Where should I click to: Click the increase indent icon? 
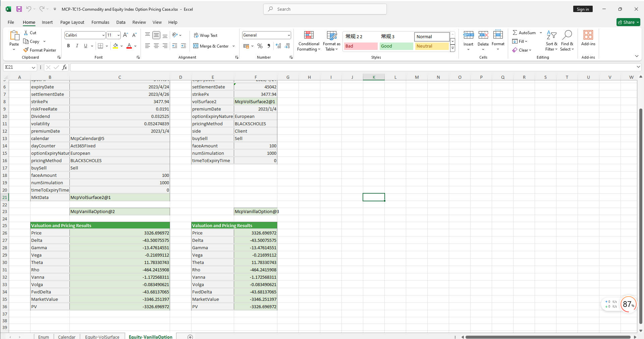click(x=183, y=46)
